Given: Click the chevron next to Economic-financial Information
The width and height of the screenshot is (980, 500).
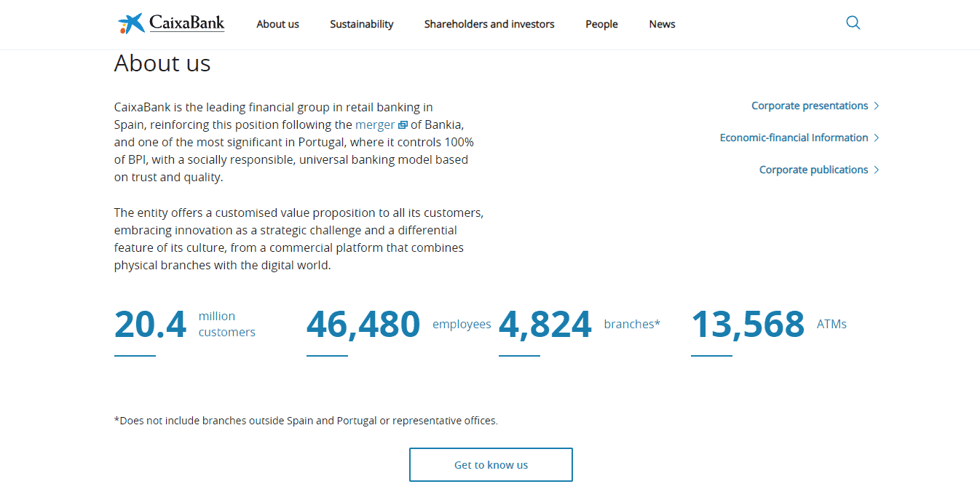Looking at the screenshot, I should pyautogui.click(x=877, y=138).
